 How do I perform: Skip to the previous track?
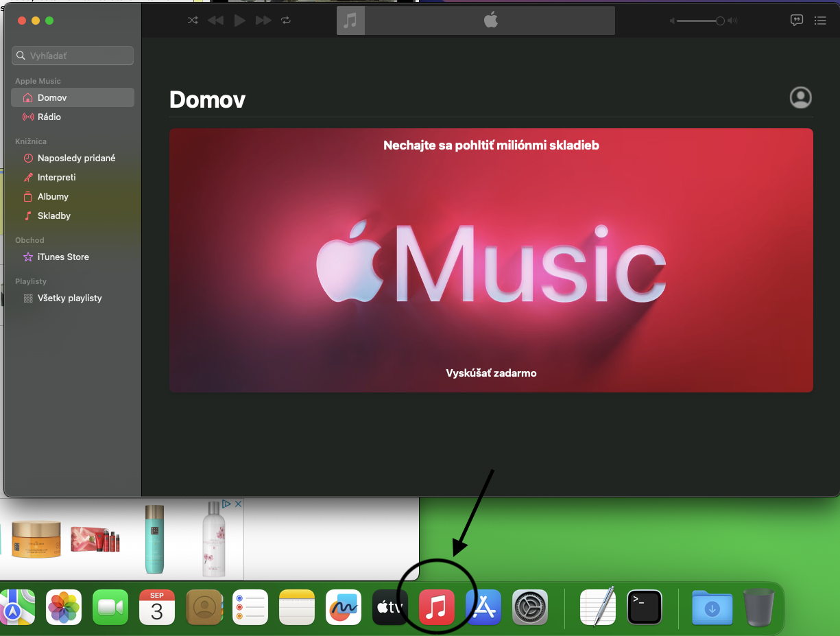215,21
